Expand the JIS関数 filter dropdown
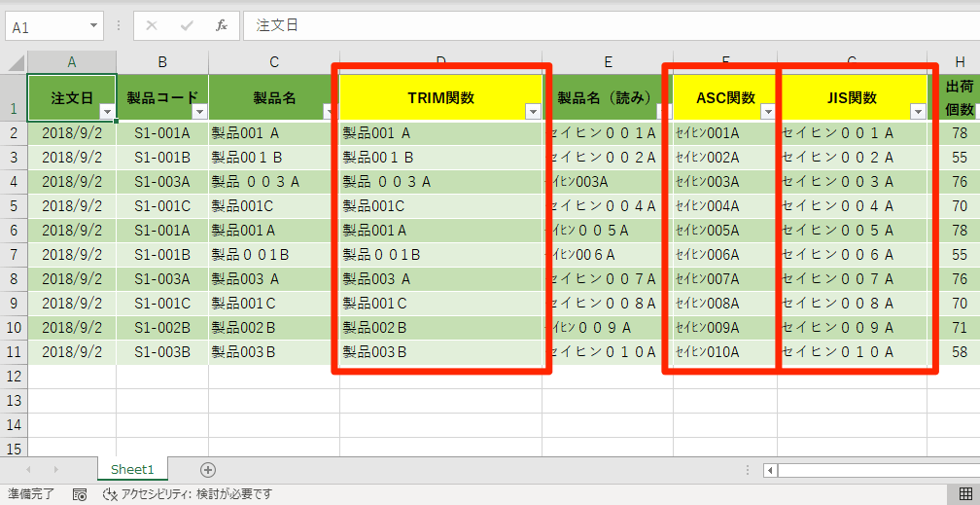Screen dimensions: 980x505 click(917, 112)
